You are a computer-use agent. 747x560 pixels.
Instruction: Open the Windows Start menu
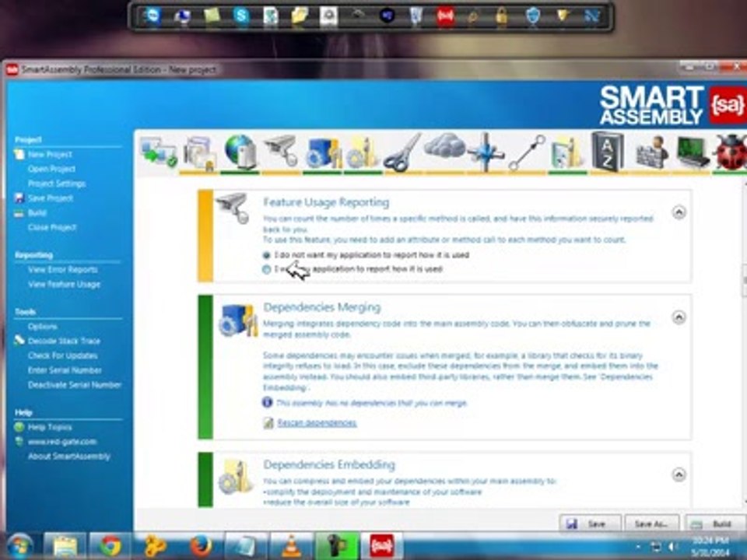(x=20, y=546)
